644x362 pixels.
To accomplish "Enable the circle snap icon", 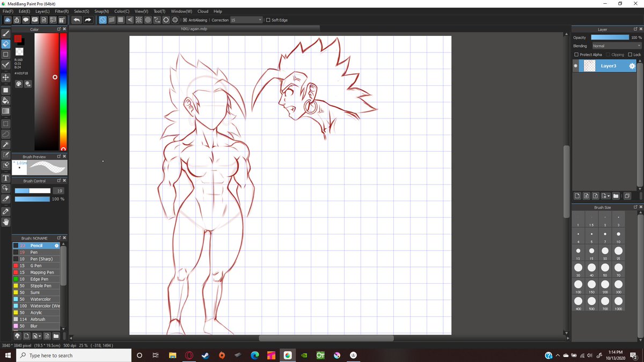I will click(148, 20).
